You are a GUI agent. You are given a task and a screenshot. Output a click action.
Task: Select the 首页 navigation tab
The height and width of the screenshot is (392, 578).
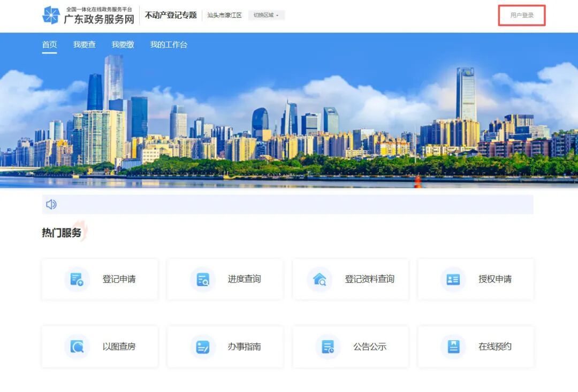point(49,45)
